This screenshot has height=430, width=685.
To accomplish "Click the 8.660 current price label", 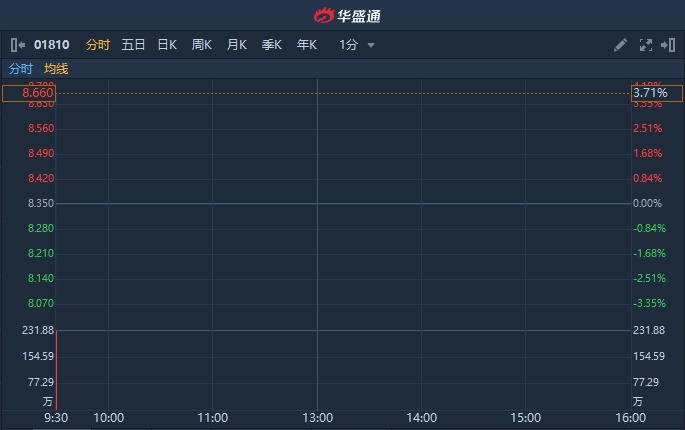I will 29,93.
